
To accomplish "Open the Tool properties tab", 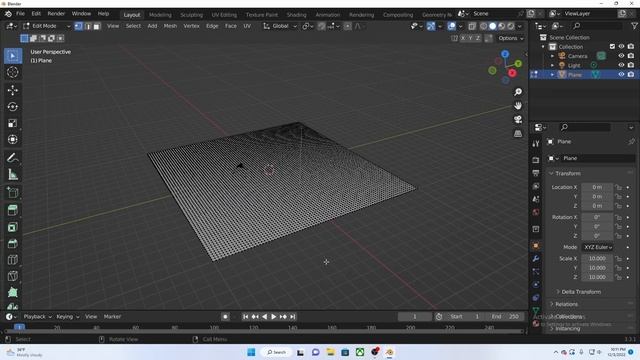I will pos(536,143).
